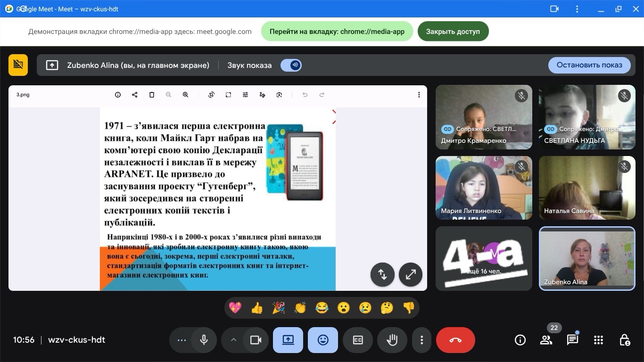Turn off the camera
Viewport: 644px width, 362px height.
point(256,340)
